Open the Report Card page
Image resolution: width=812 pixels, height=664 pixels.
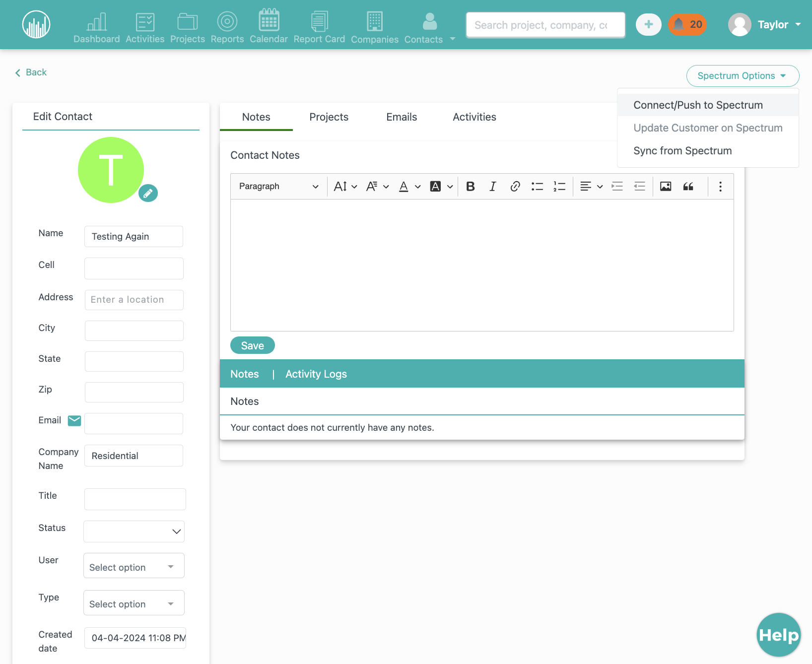point(319,28)
